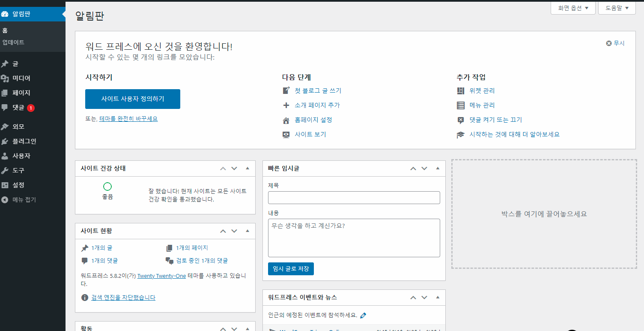The width and height of the screenshot is (644, 331).
Task: Click the 좋음 site health status circle
Action: pyautogui.click(x=107, y=187)
